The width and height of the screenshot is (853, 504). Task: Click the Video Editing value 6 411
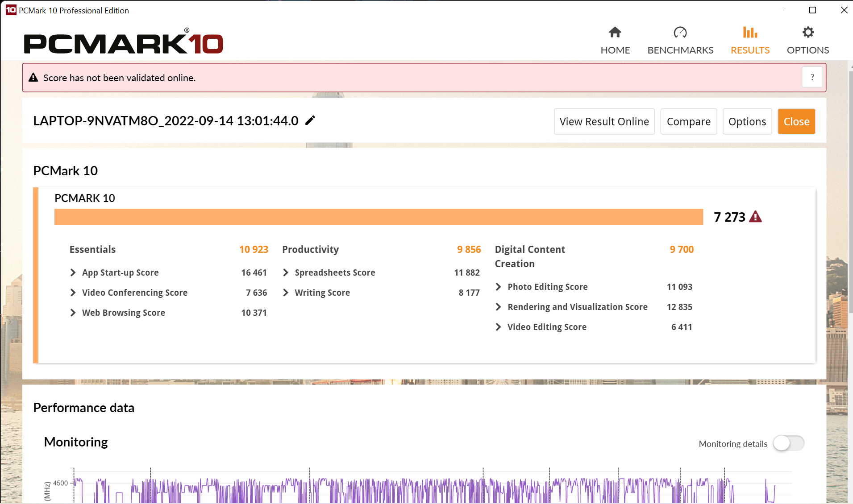point(682,327)
